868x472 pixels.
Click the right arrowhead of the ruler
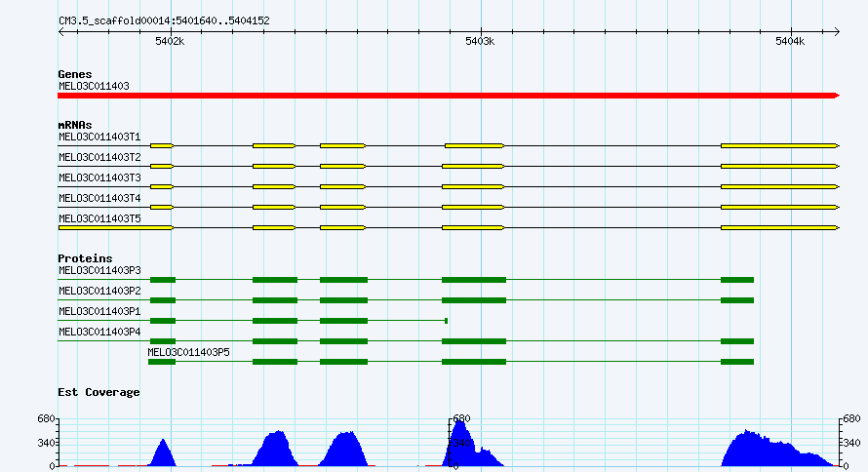837,31
